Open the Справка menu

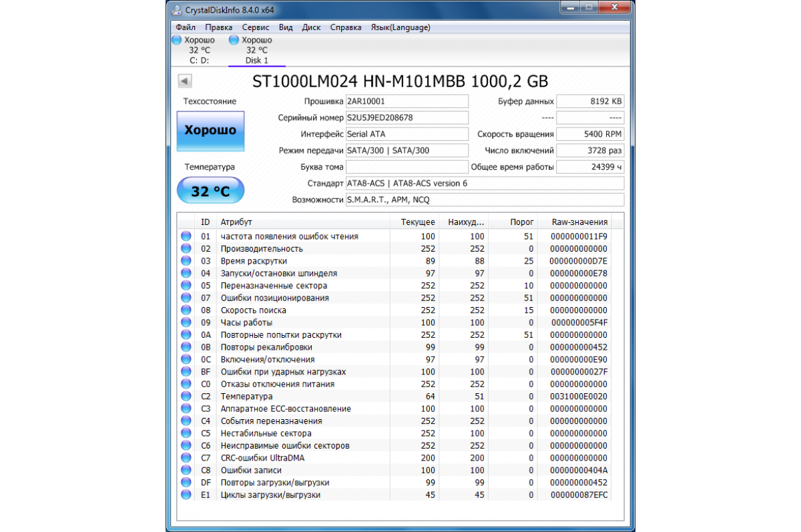(346, 27)
